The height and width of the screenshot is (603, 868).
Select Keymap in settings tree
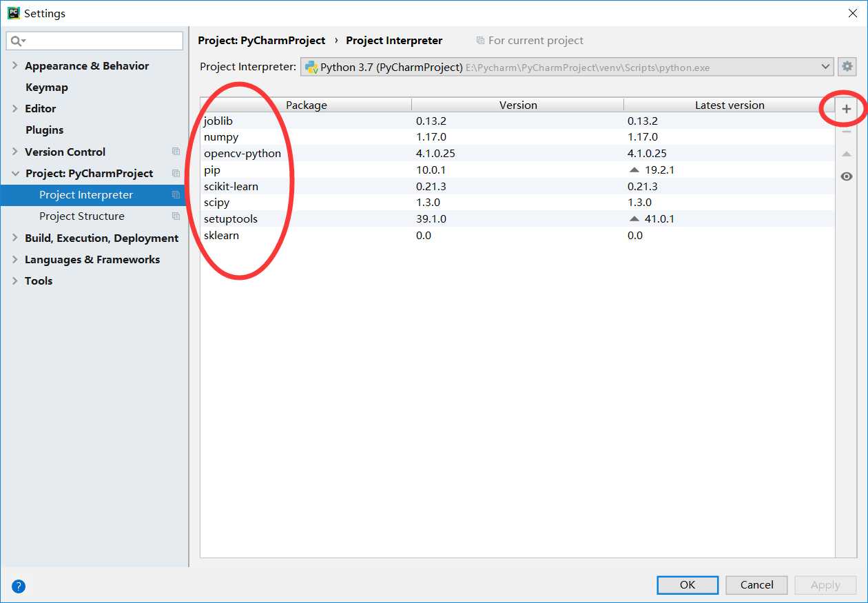(x=47, y=87)
